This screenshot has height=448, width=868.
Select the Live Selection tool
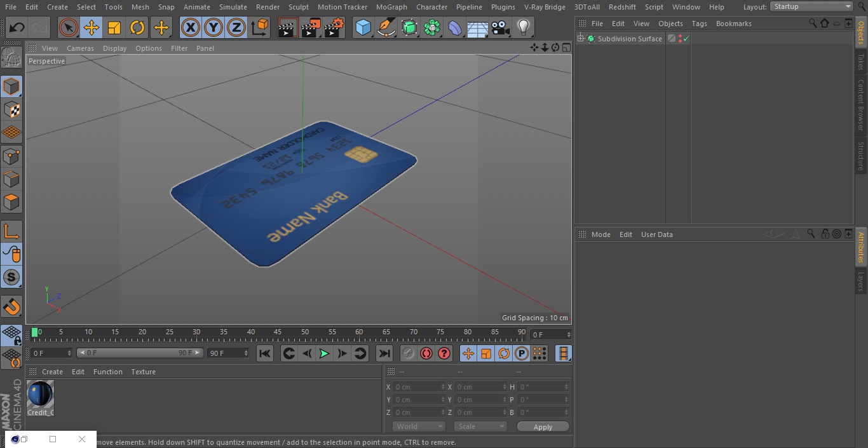pos(69,27)
